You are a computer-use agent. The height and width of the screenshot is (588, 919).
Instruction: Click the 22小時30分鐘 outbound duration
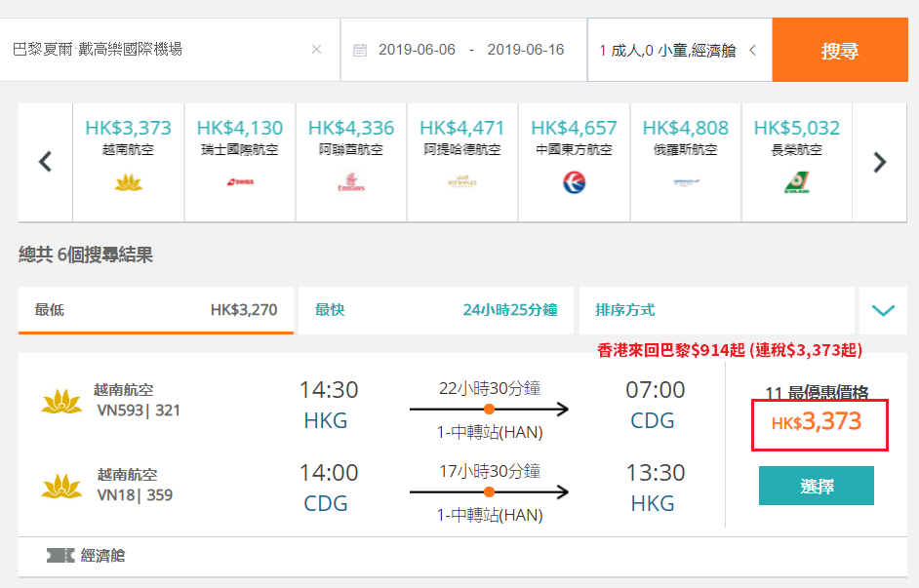(x=490, y=388)
